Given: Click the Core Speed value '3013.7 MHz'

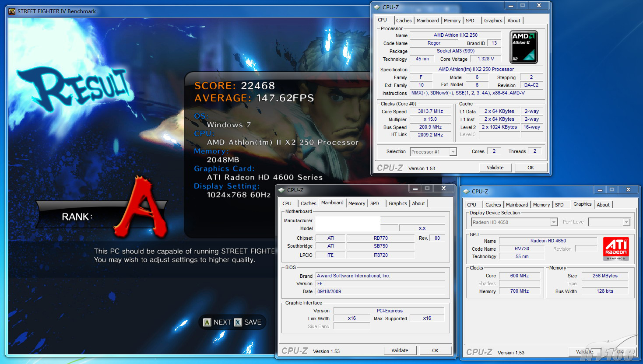Looking at the screenshot, I should pyautogui.click(x=430, y=111).
